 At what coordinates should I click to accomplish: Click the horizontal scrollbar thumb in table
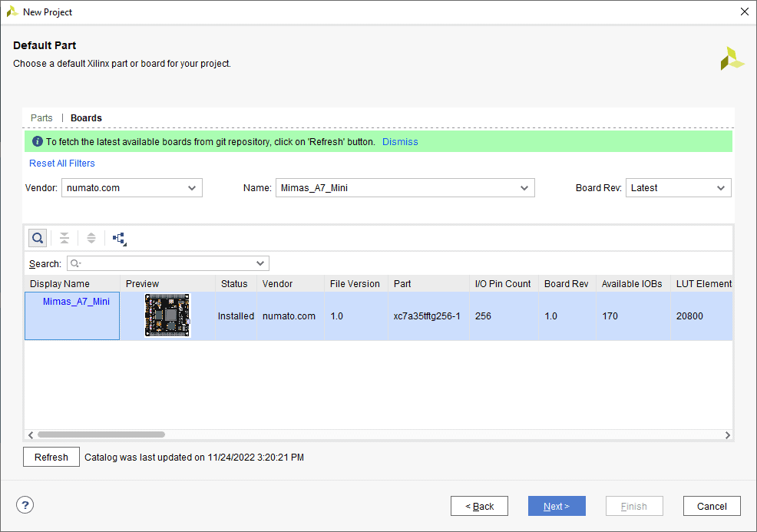pyautogui.click(x=101, y=435)
